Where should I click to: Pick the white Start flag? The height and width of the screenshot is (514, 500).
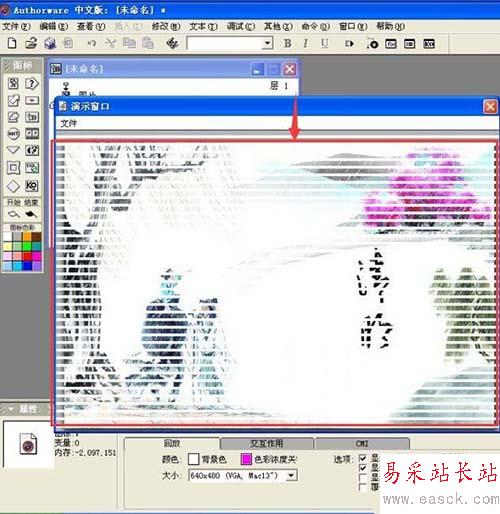click(14, 214)
